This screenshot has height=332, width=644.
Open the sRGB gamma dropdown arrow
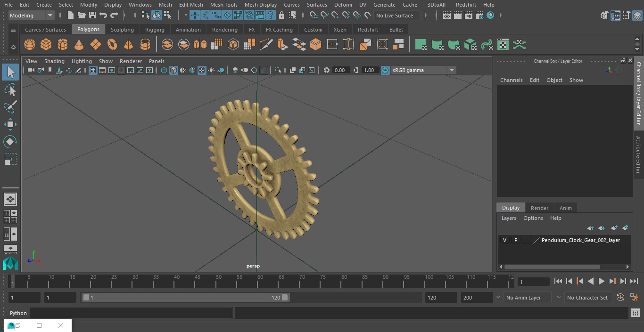click(x=452, y=70)
